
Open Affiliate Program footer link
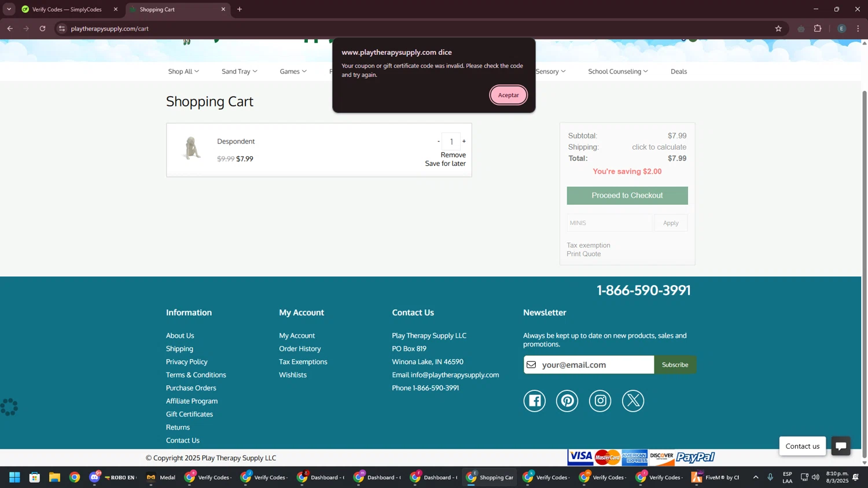(x=192, y=401)
